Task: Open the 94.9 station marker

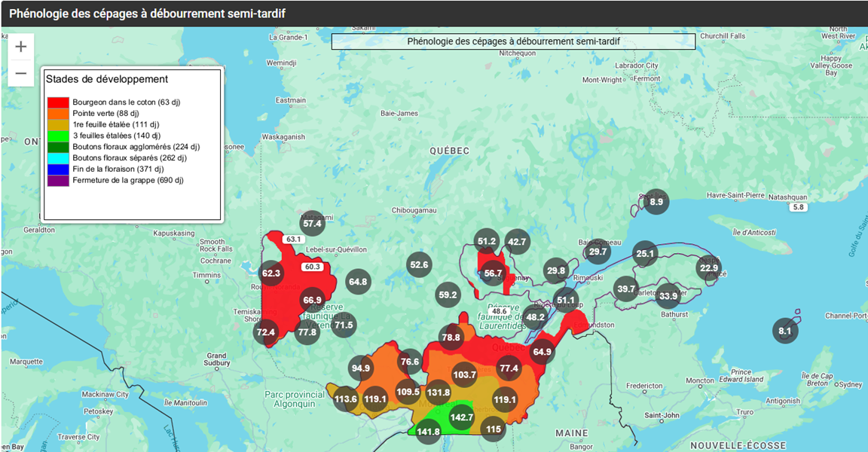Action: coord(361,368)
